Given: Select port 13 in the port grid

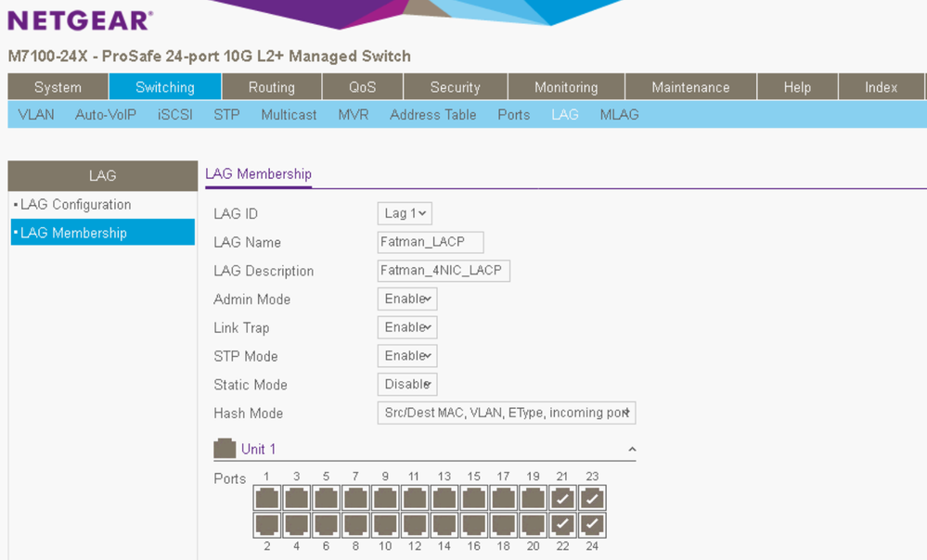Looking at the screenshot, I should coord(444,498).
